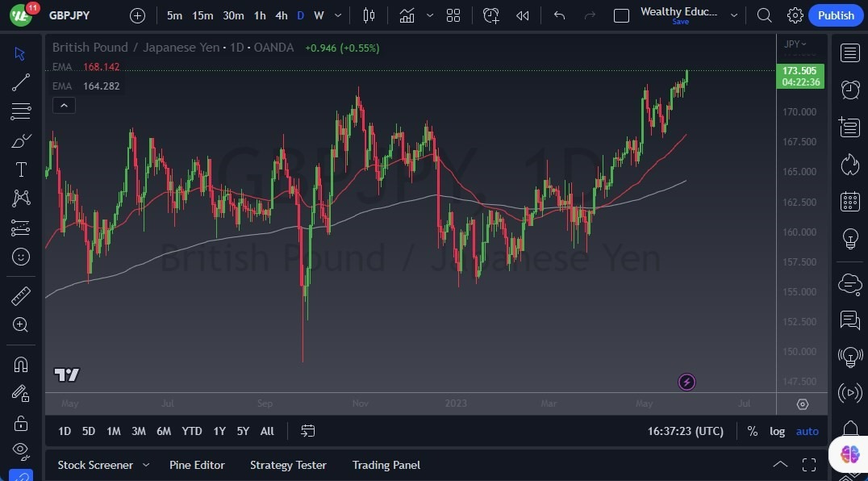
Task: Click the Save link under the layout name
Action: (x=680, y=22)
